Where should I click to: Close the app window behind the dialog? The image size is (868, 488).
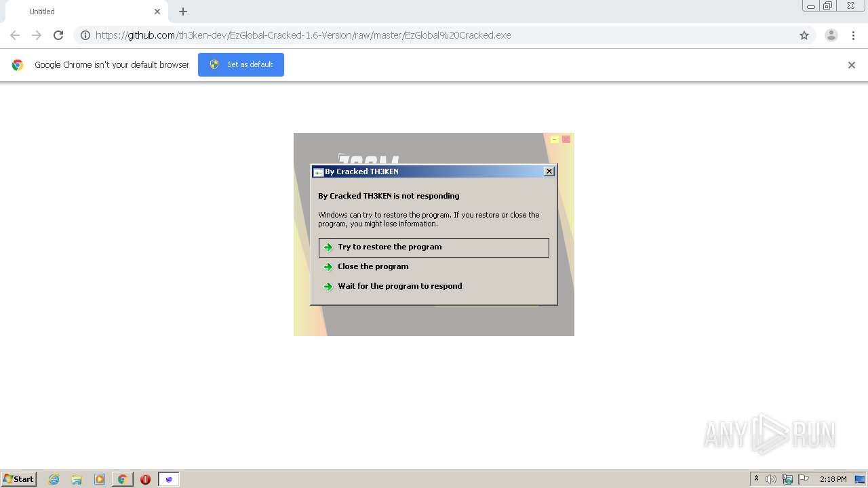[x=566, y=139]
